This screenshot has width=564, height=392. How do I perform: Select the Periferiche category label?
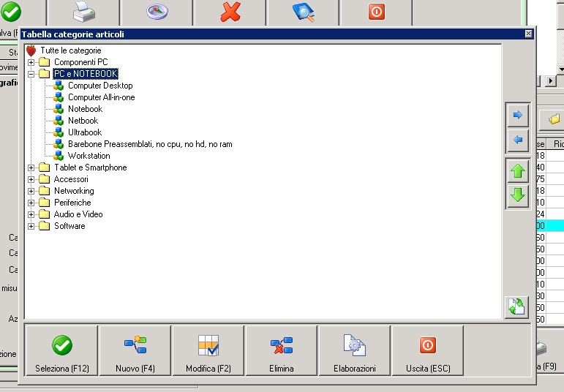click(x=72, y=203)
